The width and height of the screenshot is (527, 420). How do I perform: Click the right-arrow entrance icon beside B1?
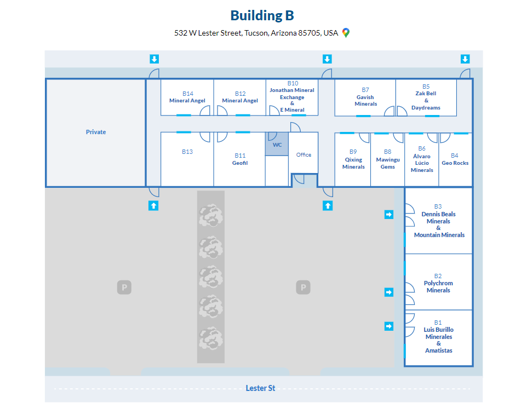click(389, 326)
